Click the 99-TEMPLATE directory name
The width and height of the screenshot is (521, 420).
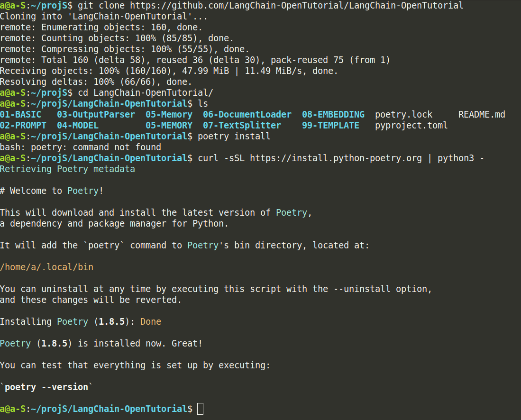pyautogui.click(x=330, y=126)
